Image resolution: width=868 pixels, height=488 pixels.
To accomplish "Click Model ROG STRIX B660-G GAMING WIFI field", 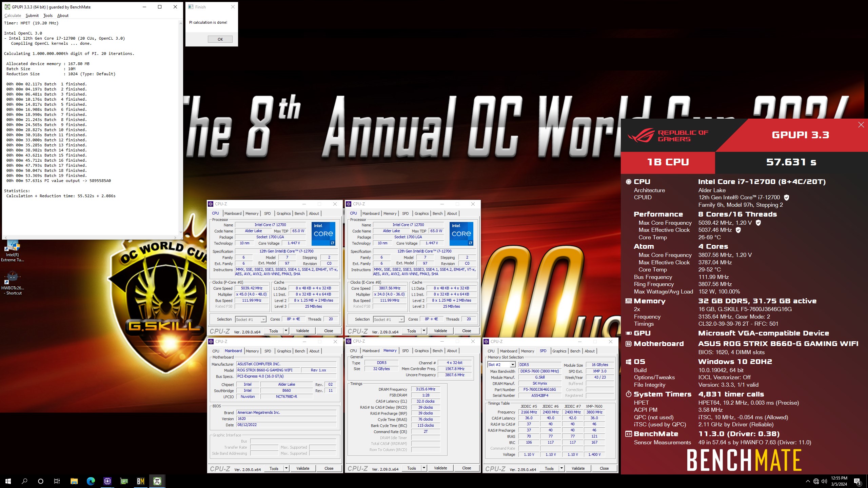I will (x=268, y=370).
